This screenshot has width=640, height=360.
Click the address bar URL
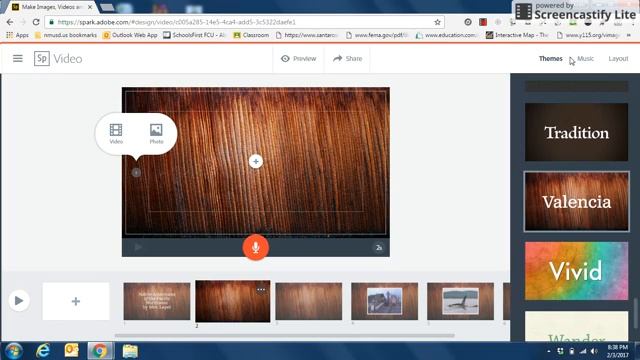pos(176,22)
